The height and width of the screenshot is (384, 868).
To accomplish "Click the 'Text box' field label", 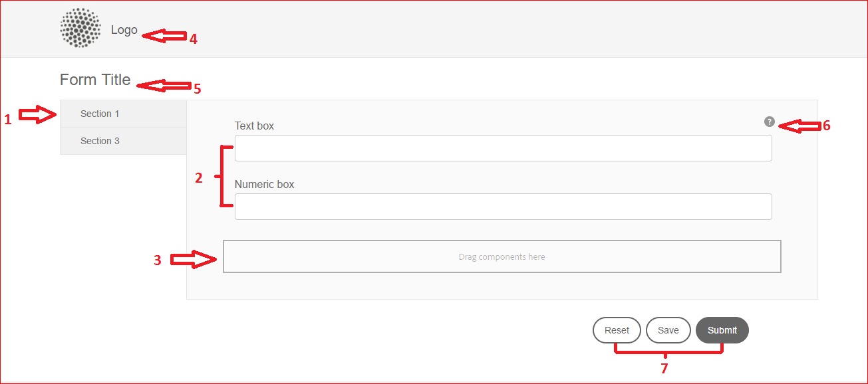I will 254,126.
